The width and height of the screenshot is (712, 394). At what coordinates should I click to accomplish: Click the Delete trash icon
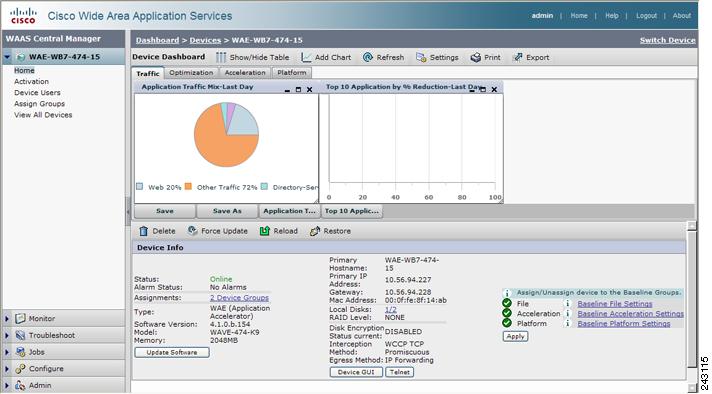(143, 231)
